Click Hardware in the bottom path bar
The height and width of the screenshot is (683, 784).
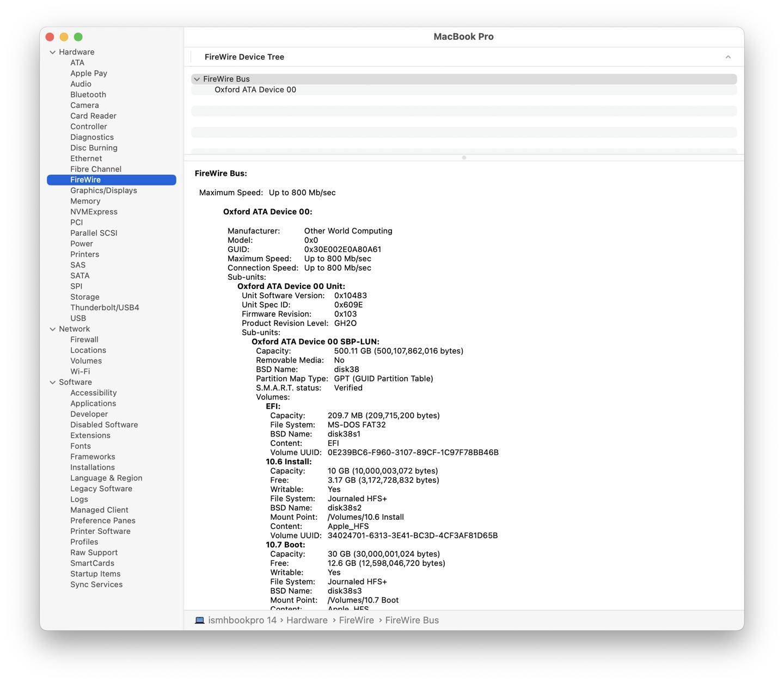[x=307, y=620]
